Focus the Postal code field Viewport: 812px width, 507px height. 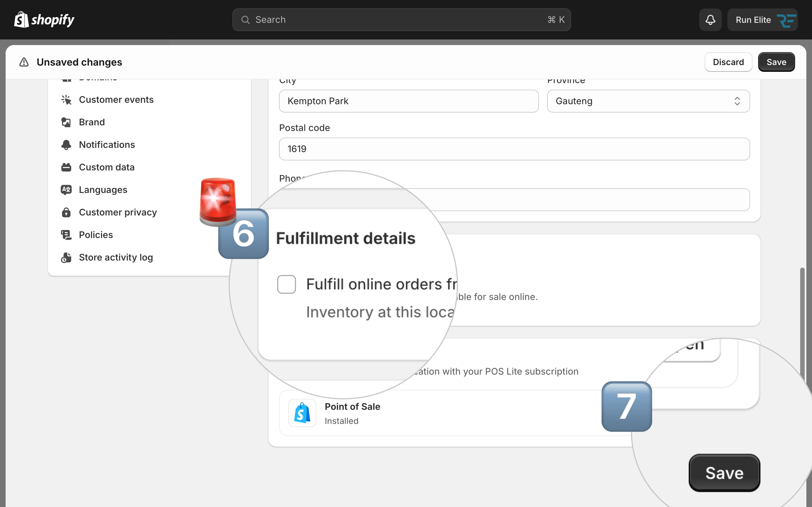coord(514,149)
